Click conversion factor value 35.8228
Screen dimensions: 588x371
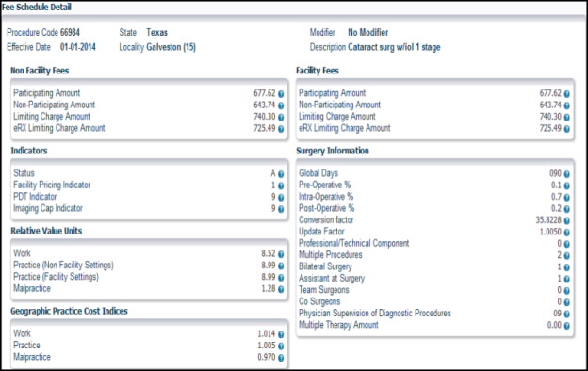point(548,220)
